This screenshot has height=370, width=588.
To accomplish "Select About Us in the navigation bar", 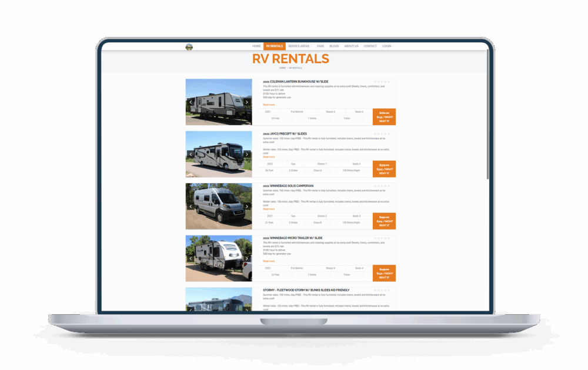I will coord(351,46).
